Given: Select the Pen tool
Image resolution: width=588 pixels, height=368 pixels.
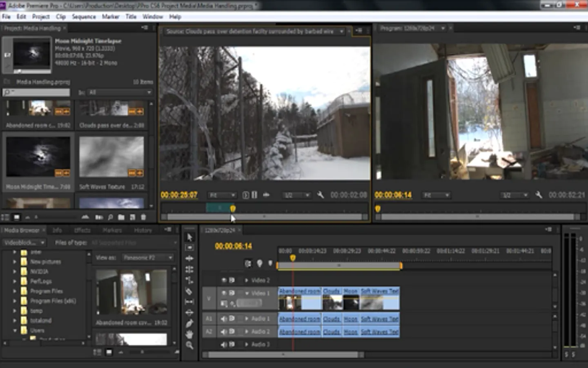Looking at the screenshot, I should [x=189, y=323].
